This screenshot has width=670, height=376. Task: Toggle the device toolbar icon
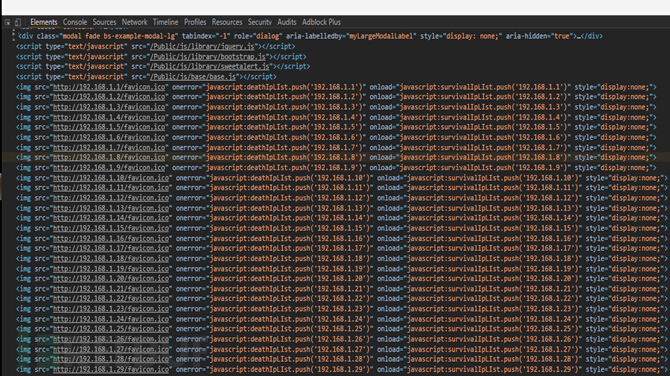pyautogui.click(x=18, y=22)
